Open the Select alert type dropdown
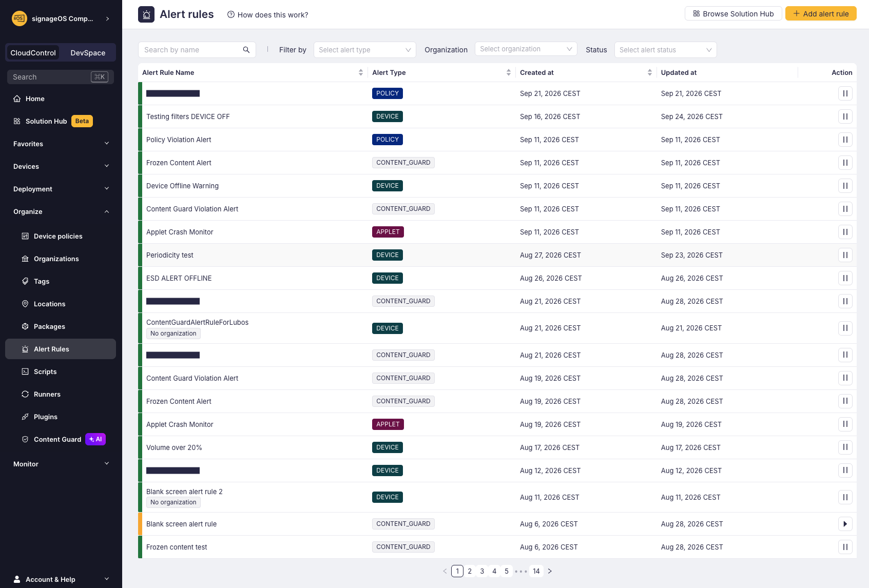Viewport: 869px width, 588px height. [x=365, y=50]
